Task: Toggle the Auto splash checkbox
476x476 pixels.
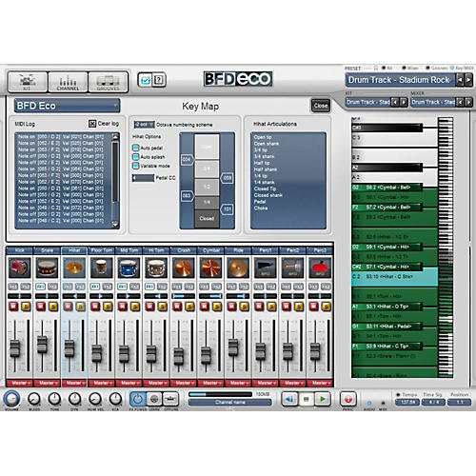Action: pyautogui.click(x=135, y=157)
